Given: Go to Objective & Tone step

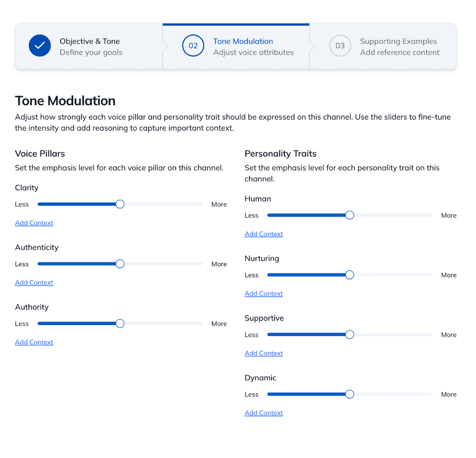Looking at the screenshot, I should tap(89, 46).
